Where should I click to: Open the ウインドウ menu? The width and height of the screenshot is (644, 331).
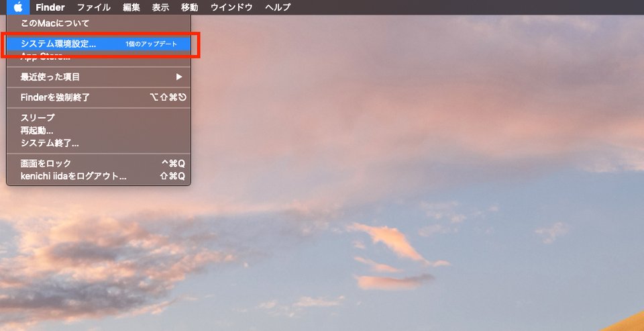(x=231, y=7)
